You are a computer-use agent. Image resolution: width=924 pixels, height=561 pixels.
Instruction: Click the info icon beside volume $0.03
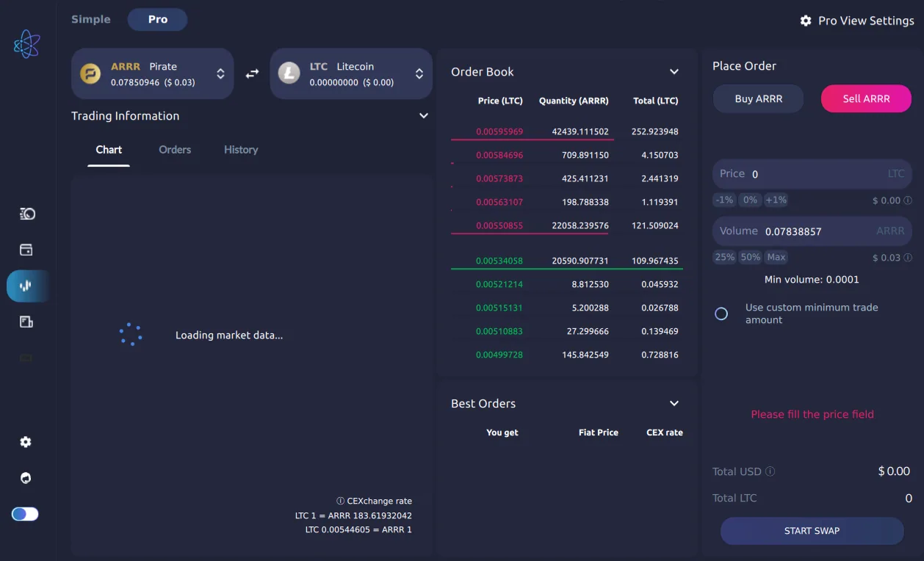(908, 257)
